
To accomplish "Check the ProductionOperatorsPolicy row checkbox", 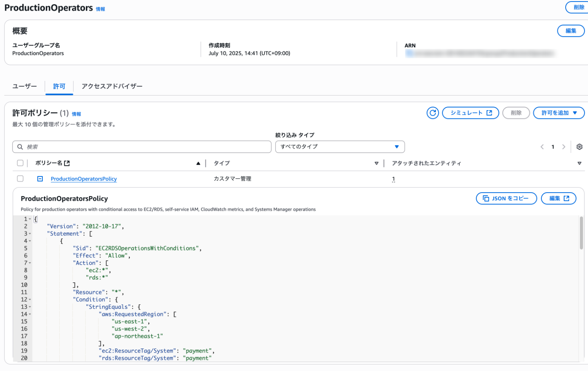I will [20, 179].
